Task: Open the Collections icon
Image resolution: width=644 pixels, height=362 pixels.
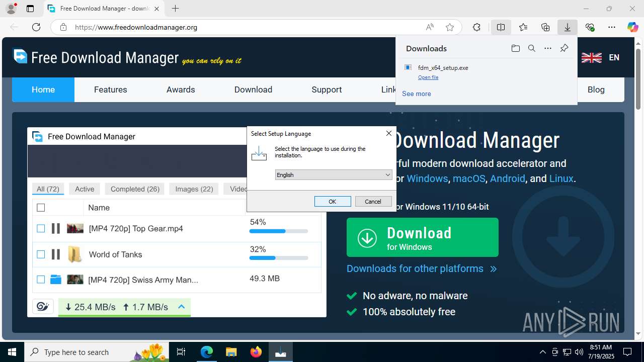Action: point(545,27)
